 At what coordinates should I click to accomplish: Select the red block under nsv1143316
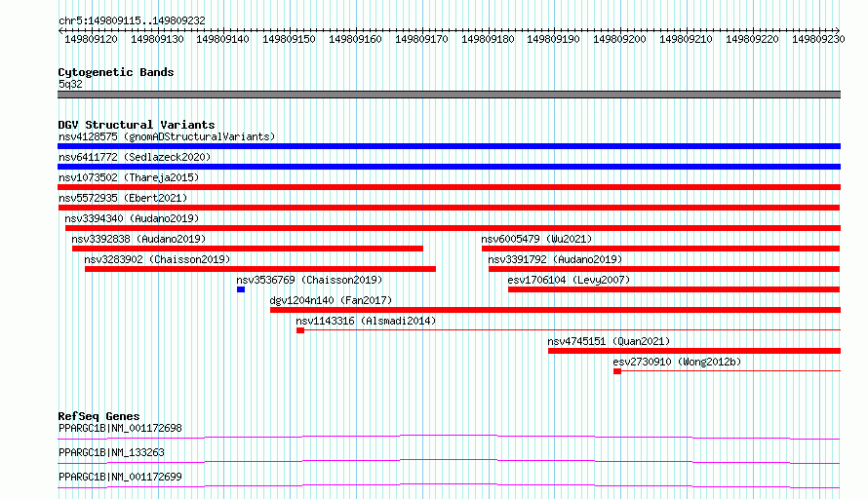300,330
